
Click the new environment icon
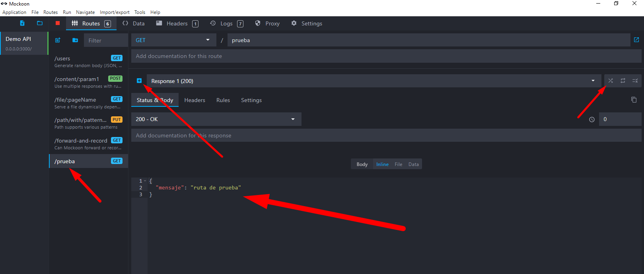pyautogui.click(x=22, y=23)
